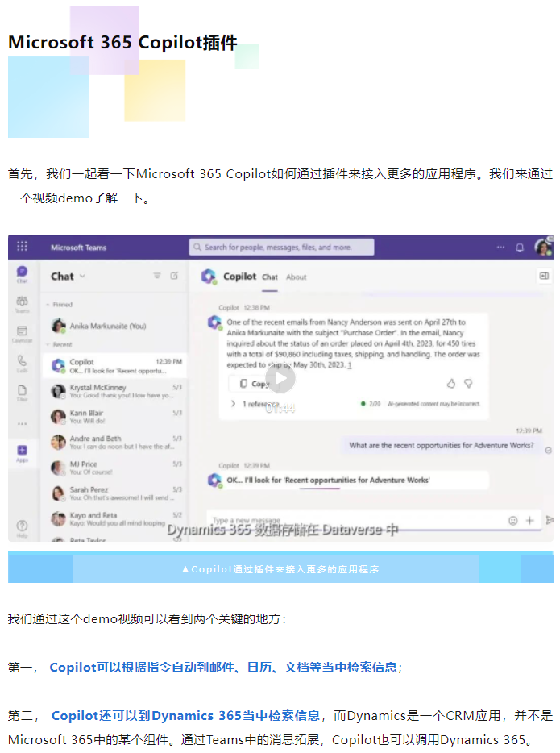The width and height of the screenshot is (560, 753).
Task: Open the more options ellipsis in Teams header
Action: coord(500,247)
